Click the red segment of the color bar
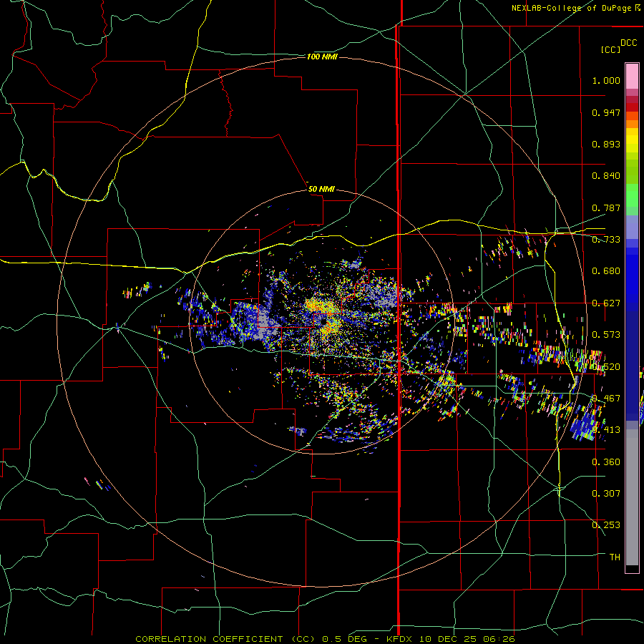Viewport: 644px width, 644px height. pos(632,107)
